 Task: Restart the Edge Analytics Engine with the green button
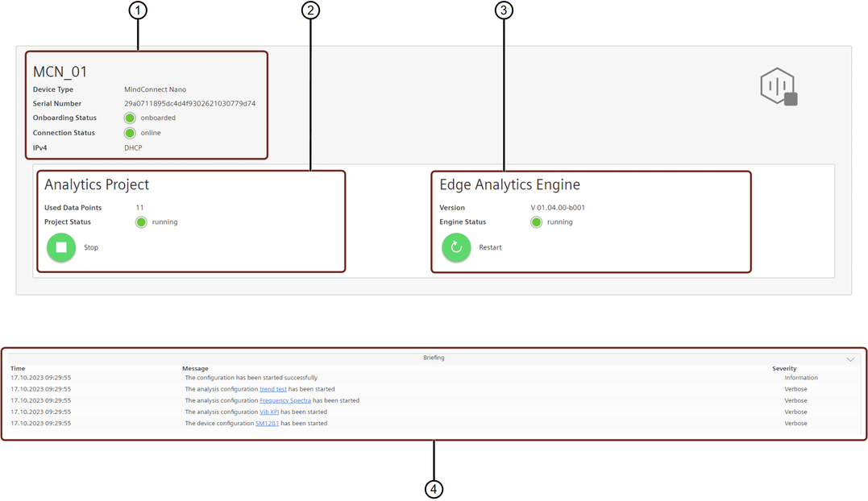456,247
